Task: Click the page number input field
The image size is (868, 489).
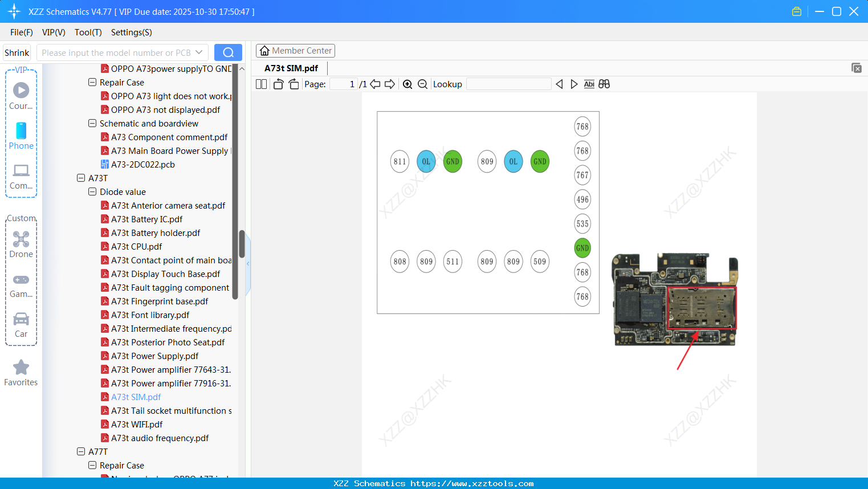Action: click(x=344, y=84)
